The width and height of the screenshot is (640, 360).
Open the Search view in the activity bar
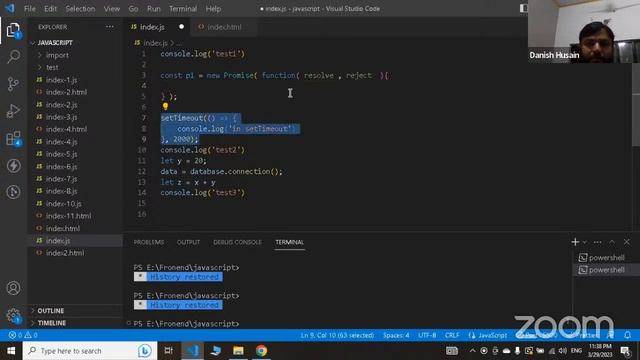(13, 57)
